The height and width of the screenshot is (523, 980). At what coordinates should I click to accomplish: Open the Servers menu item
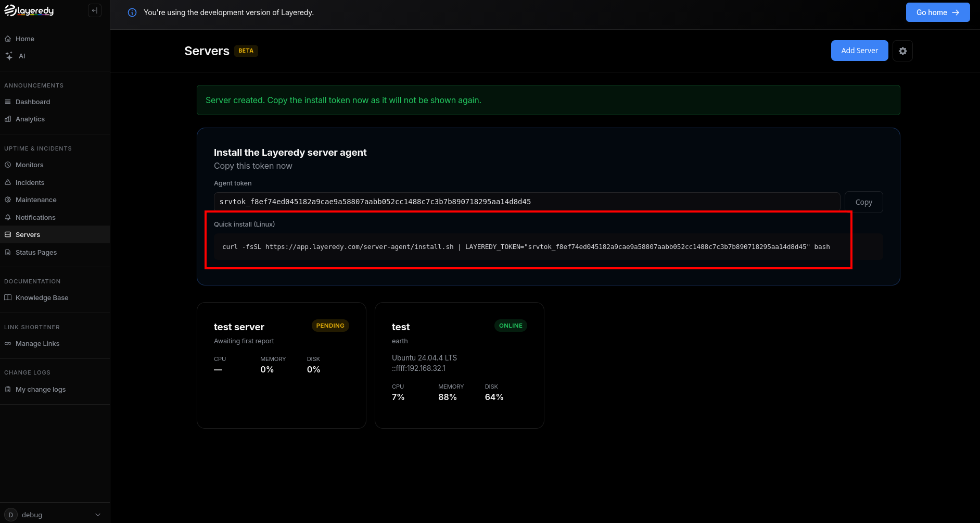coord(55,234)
